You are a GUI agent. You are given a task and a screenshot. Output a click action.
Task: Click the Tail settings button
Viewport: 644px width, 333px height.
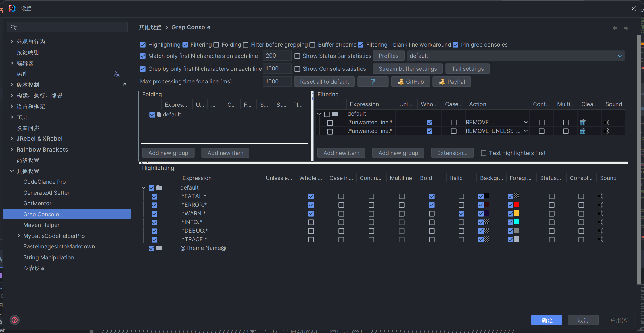click(467, 69)
